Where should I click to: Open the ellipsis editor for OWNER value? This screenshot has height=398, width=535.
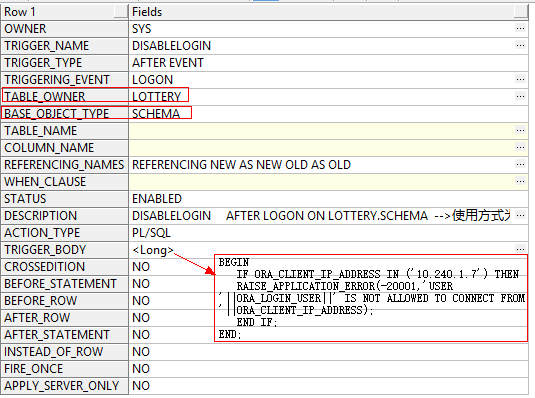pos(520,29)
